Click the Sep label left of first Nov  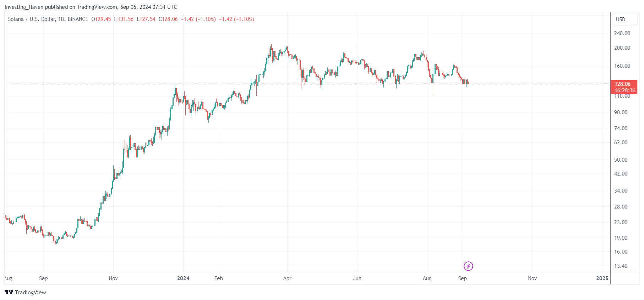click(43, 278)
